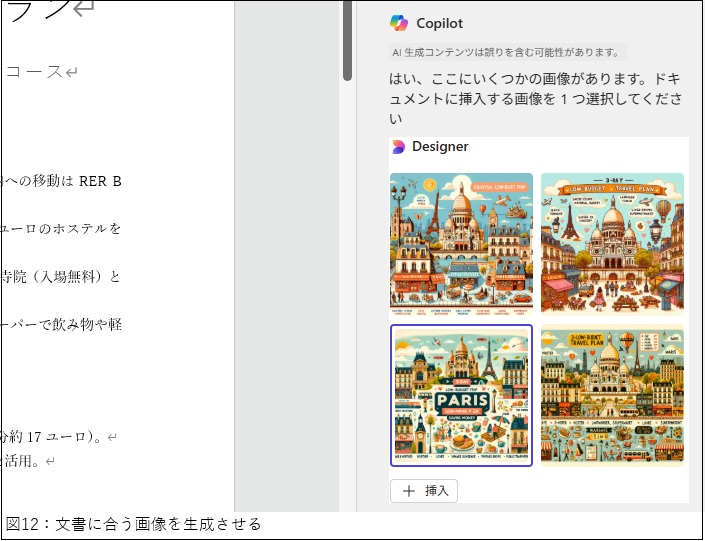The image size is (705, 541).
Task: Click the 図12 caption text
Action: tap(133, 524)
